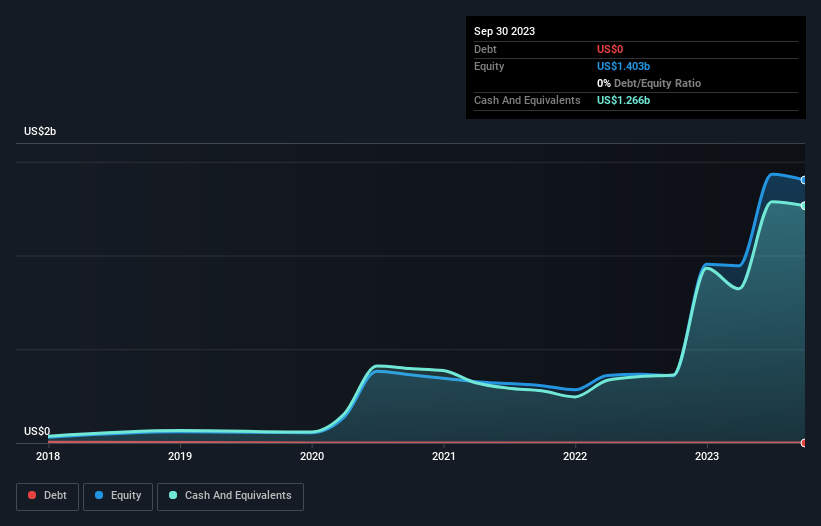Click the Equity label in tooltip
The image size is (821, 526).
(489, 66)
